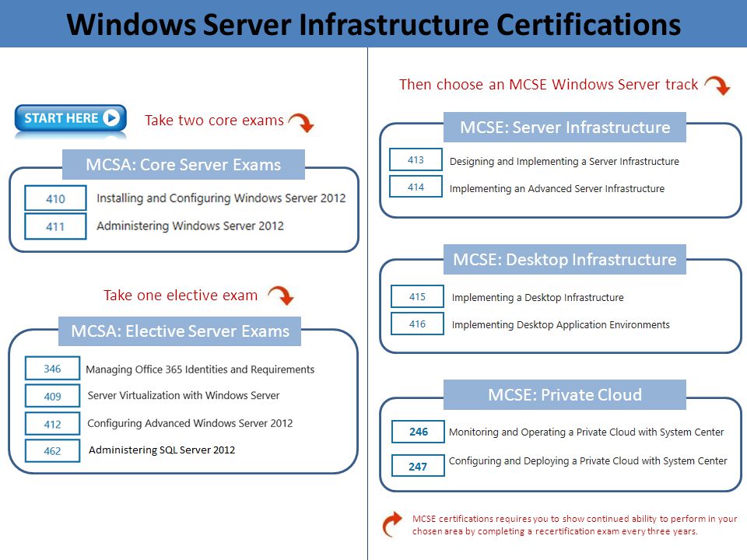The image size is (747, 560).
Task: Click the 'Take one elective exam' text
Action: pos(181,296)
